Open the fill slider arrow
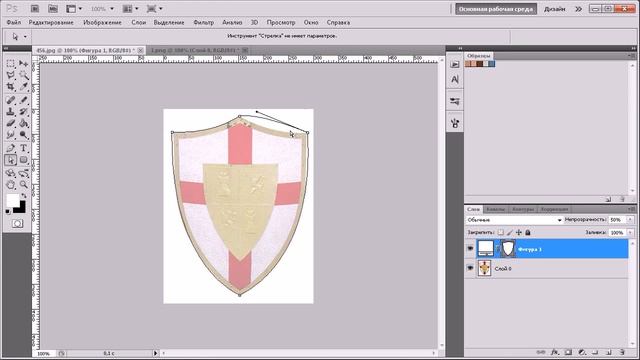Image resolution: width=640 pixels, height=360 pixels. coord(630,232)
